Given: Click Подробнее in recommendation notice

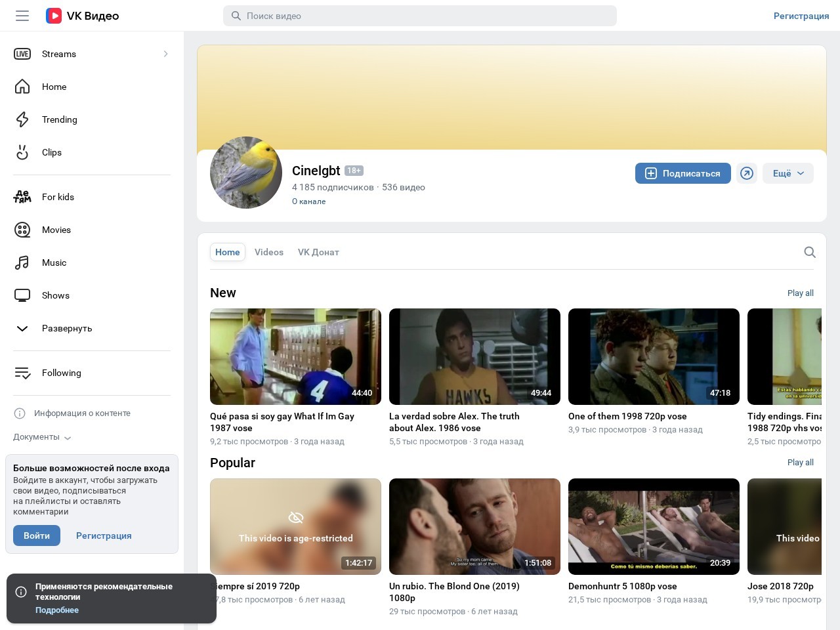Looking at the screenshot, I should tap(57, 610).
